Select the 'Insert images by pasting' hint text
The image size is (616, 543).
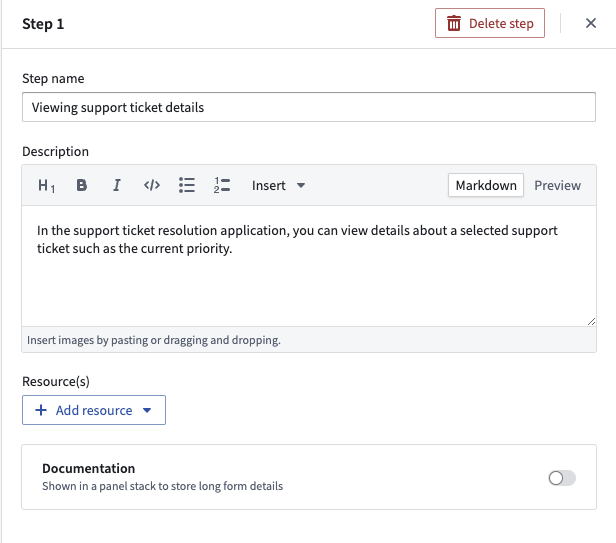click(154, 340)
